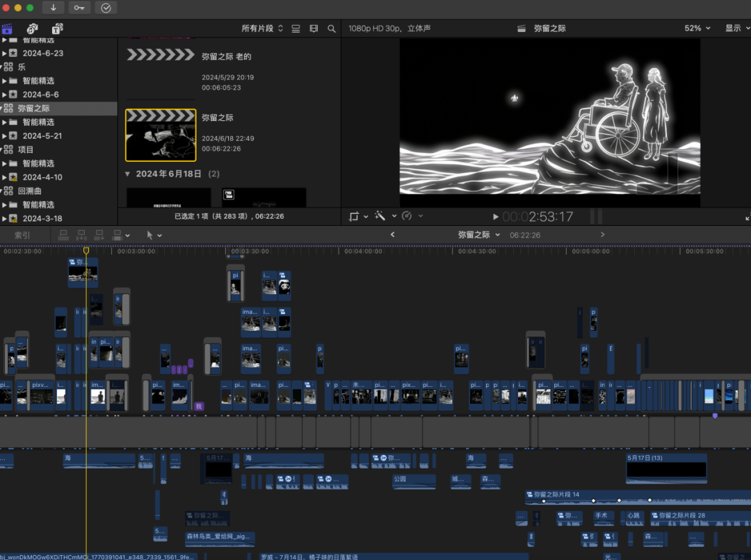The height and width of the screenshot is (560, 751).
Task: Show the titles and generators sidebar
Action: (58, 28)
